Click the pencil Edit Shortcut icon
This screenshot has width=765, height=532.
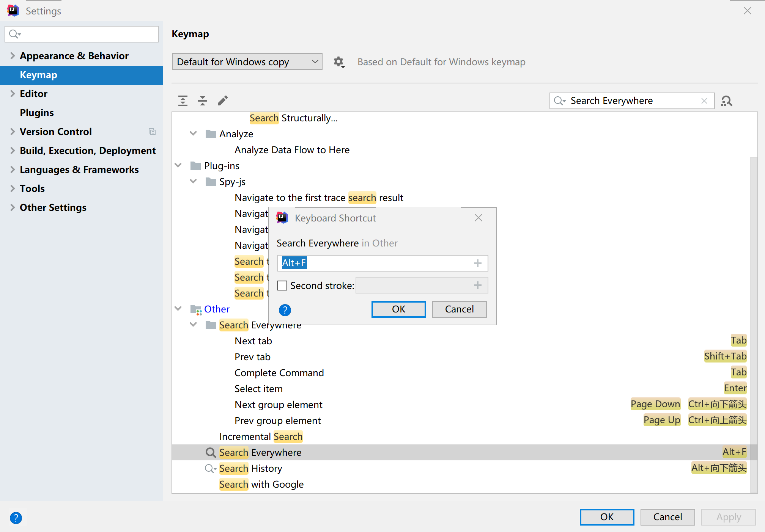(223, 100)
